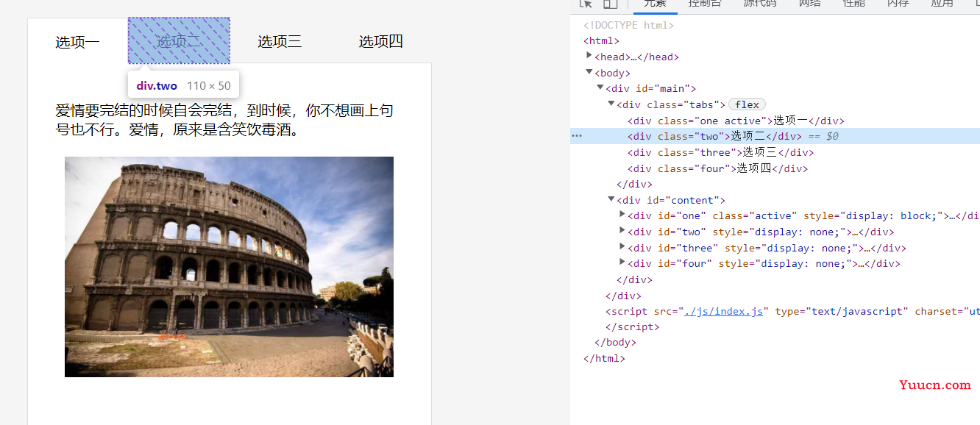Collapse the div id="main" node
Viewport: 980px width, 425px height.
tap(600, 87)
